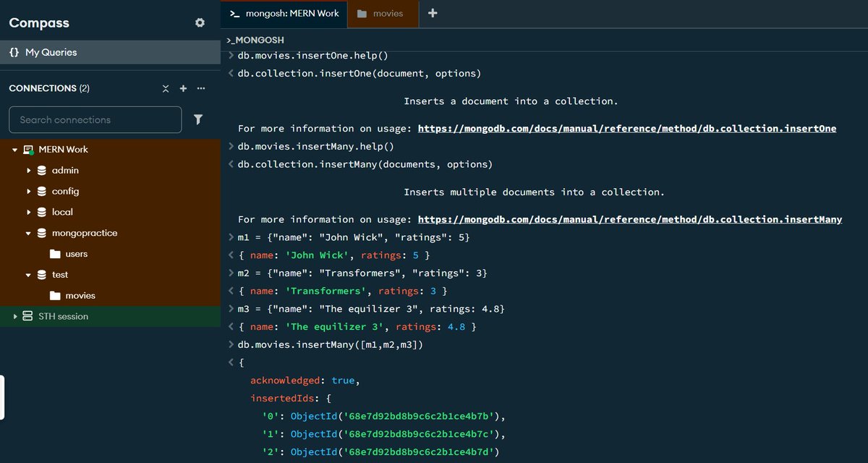Screen dimensions: 868x463
Task: Click the mongosh terminal icon on the tab
Action: tap(234, 13)
